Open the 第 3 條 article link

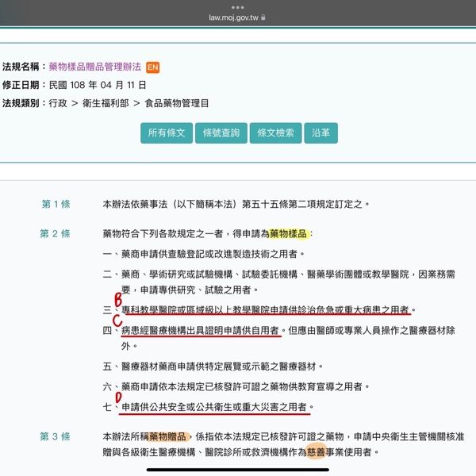point(56,436)
